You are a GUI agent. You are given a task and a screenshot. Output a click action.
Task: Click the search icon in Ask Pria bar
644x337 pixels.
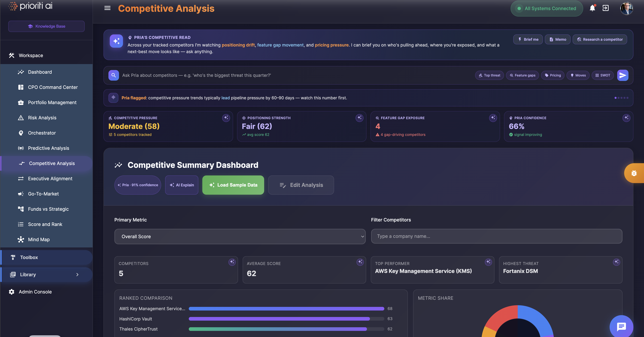[114, 75]
